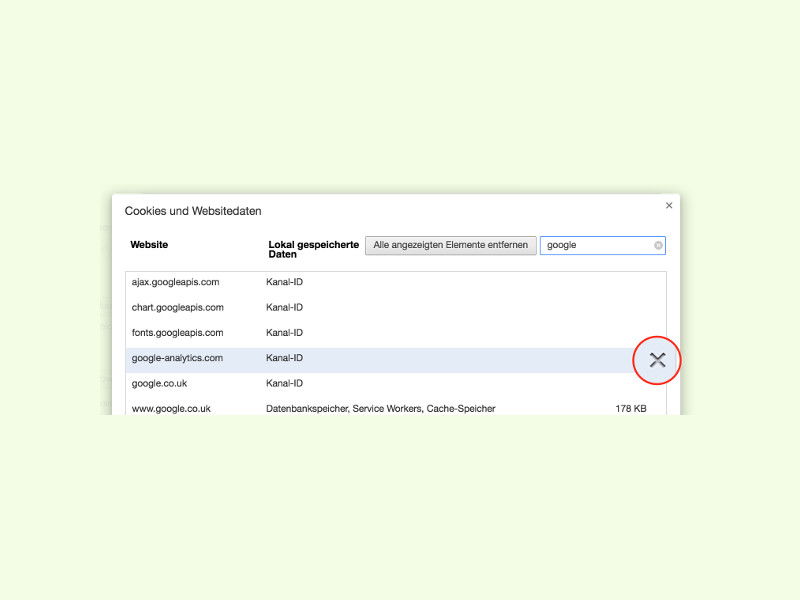The image size is (800, 600).
Task: Select the ajax.googleapis.com row
Action: pyautogui.click(x=395, y=282)
